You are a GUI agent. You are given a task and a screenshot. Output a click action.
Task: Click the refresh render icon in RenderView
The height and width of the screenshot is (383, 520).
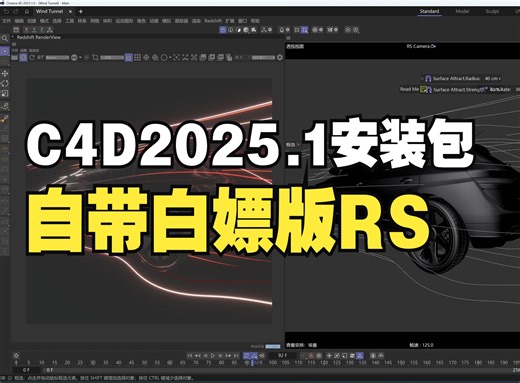pyautogui.click(x=32, y=57)
